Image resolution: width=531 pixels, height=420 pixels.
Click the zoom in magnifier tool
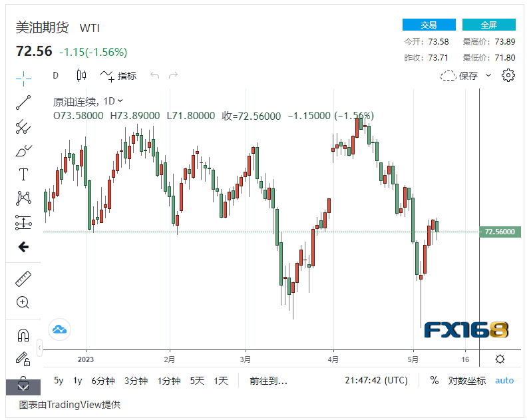pyautogui.click(x=23, y=303)
